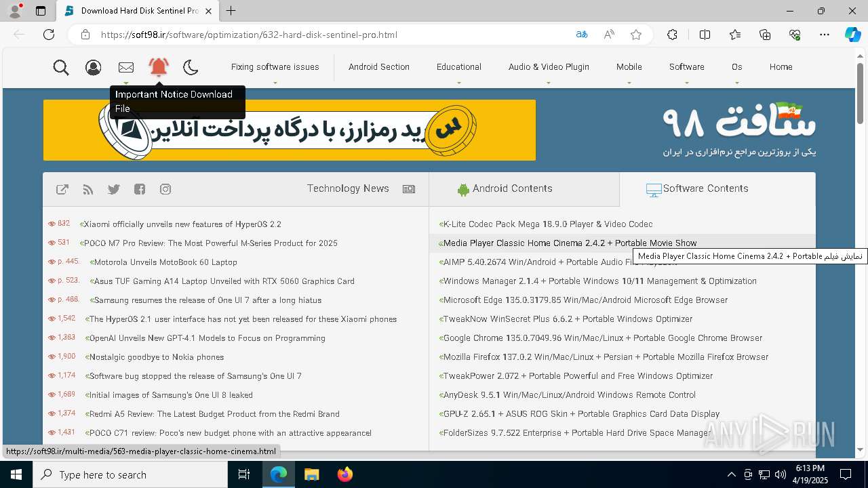The height and width of the screenshot is (488, 868).
Task: Expand the Audio & Video Plugin menu
Action: 549,67
